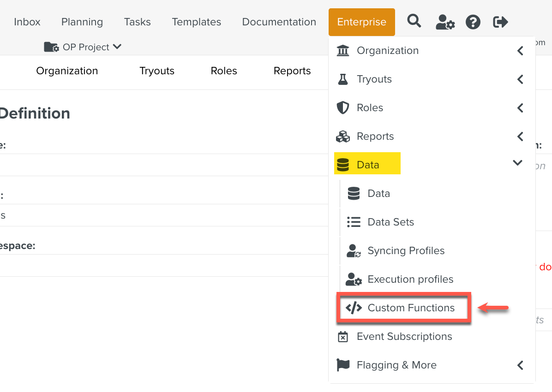Open the OP Project dropdown

click(83, 47)
